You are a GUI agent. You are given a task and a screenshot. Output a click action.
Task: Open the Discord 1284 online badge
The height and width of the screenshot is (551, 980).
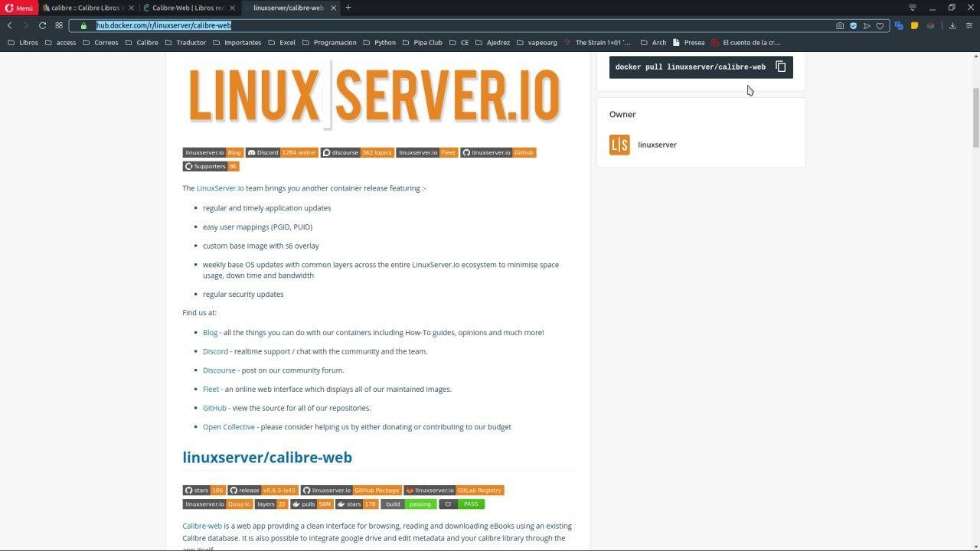(282, 152)
